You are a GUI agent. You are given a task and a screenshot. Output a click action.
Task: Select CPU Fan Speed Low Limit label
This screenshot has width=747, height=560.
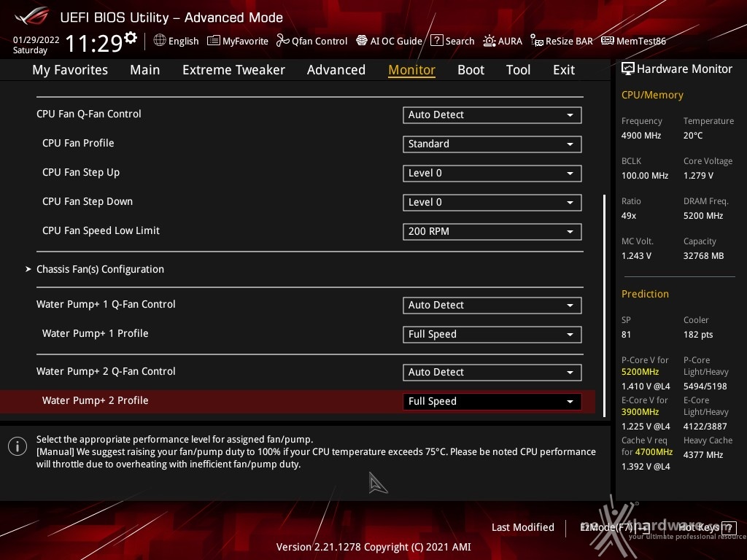pyautogui.click(x=101, y=230)
